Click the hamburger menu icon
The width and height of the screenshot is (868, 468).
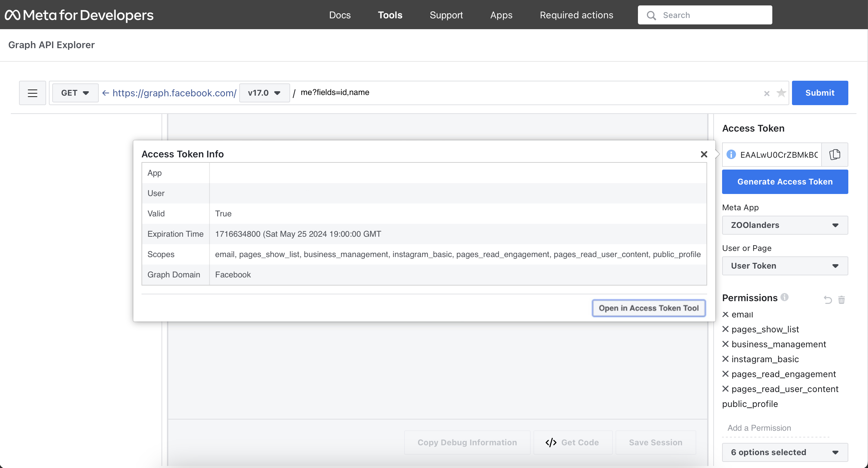click(x=33, y=93)
